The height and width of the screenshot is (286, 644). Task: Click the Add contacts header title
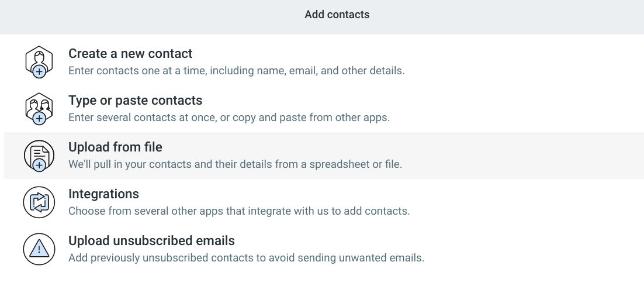[337, 15]
